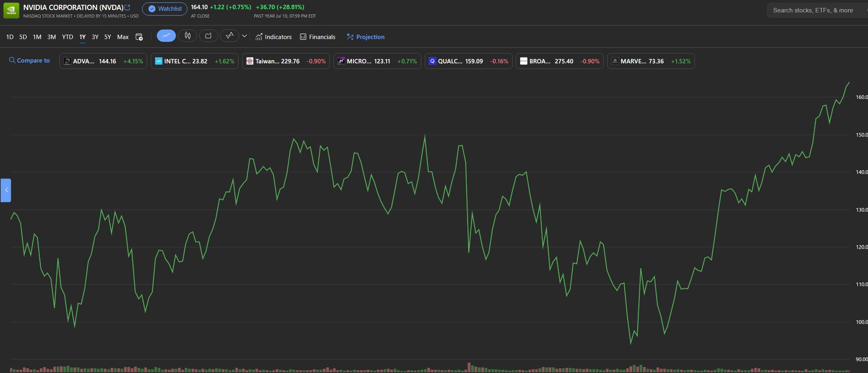Click the 130.0 price axis label
Screen dimensions: 868x373
pyautogui.click(x=862, y=210)
